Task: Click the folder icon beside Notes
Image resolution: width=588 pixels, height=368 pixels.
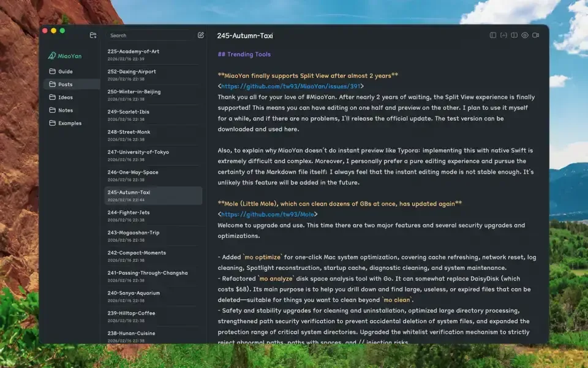Action: (x=53, y=110)
